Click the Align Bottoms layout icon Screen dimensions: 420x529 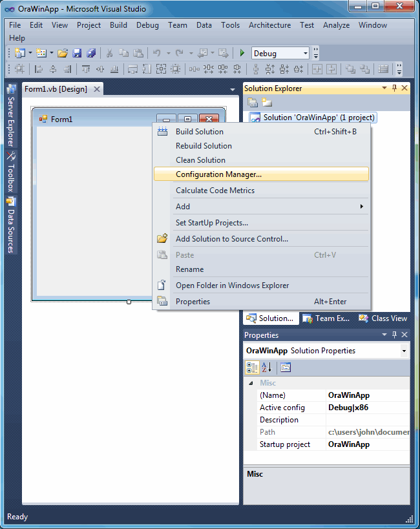pos(114,69)
